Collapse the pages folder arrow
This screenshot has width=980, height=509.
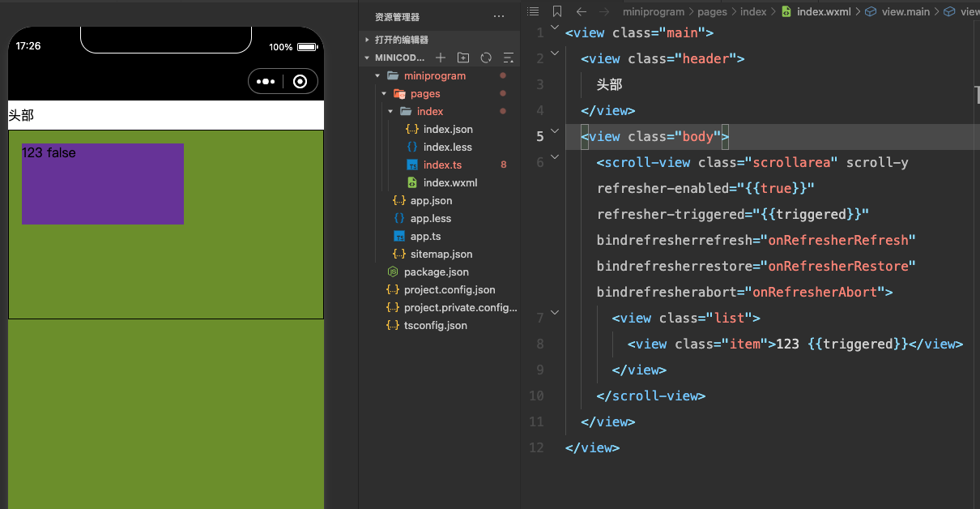point(384,93)
